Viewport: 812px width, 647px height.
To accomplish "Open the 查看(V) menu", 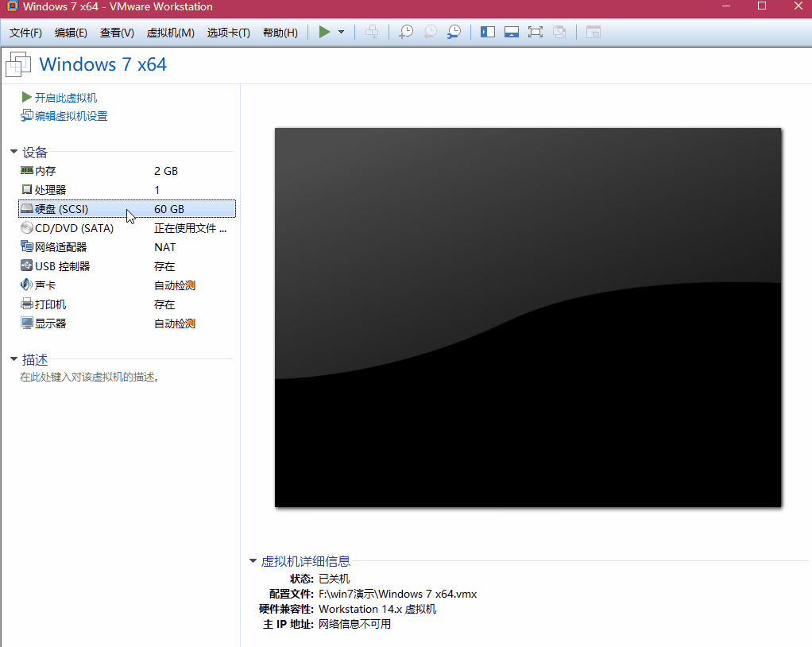I will pyautogui.click(x=117, y=33).
